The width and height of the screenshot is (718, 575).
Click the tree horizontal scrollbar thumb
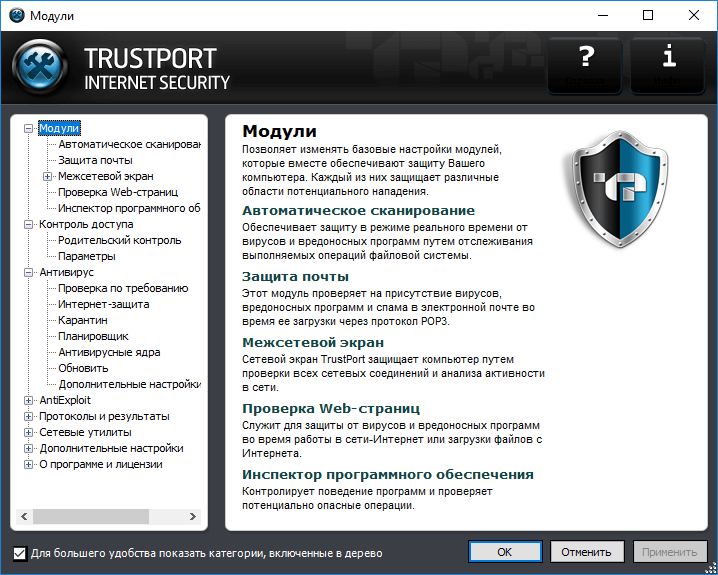click(91, 516)
